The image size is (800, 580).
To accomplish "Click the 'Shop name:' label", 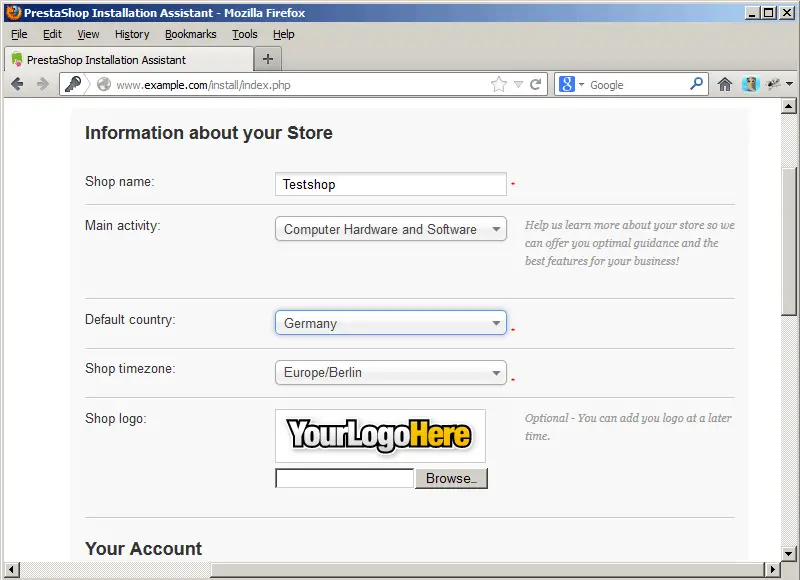I will (119, 181).
